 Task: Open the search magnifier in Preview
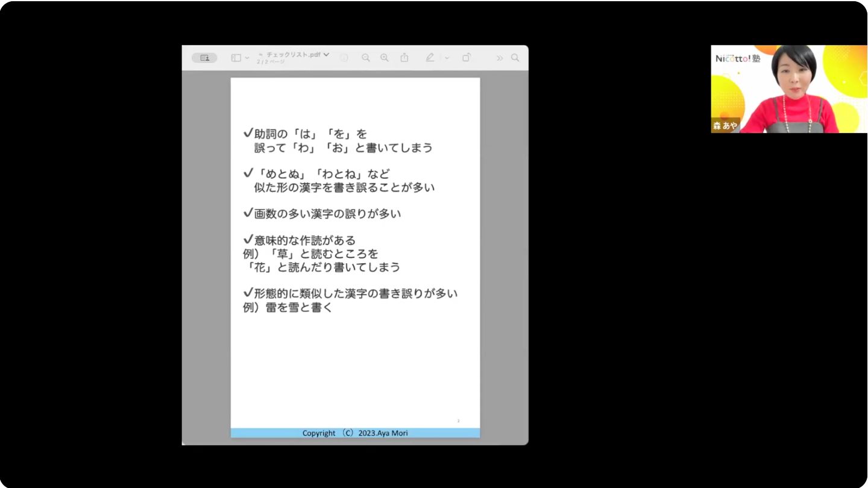[x=515, y=58]
